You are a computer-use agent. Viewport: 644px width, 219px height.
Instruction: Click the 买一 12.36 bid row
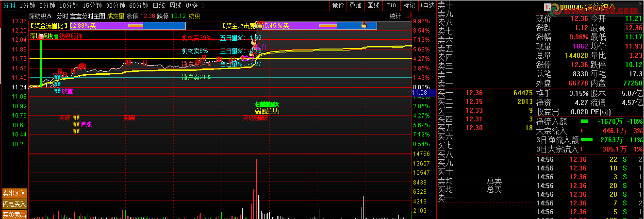485,92
